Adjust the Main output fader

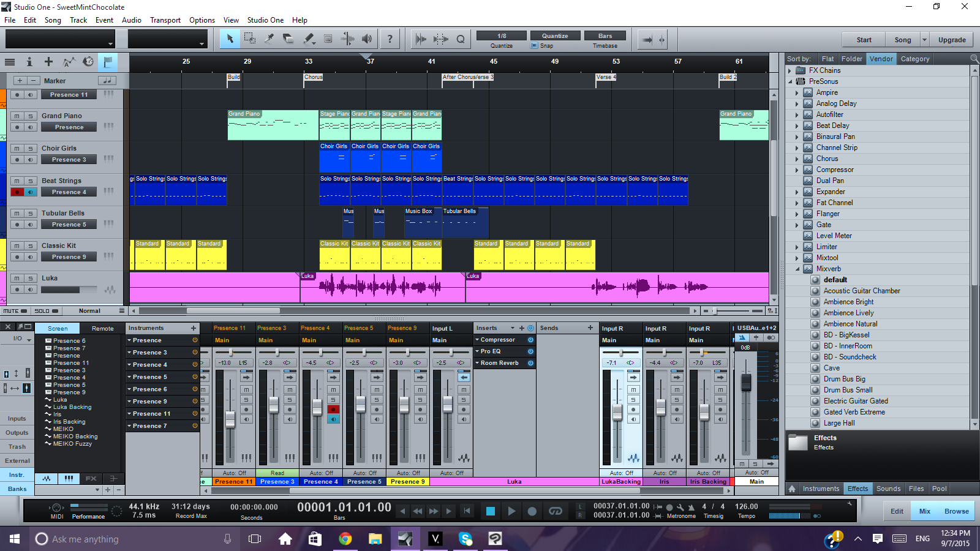(x=745, y=383)
